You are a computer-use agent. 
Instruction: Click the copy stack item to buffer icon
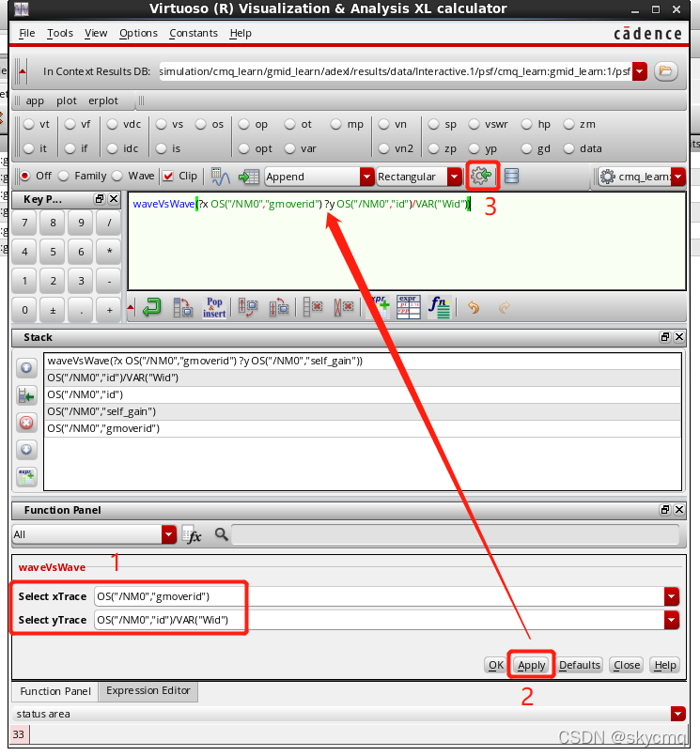(x=26, y=395)
